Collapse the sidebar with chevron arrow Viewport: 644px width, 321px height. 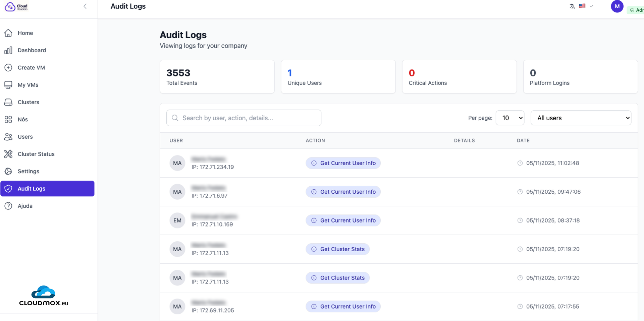(x=85, y=6)
